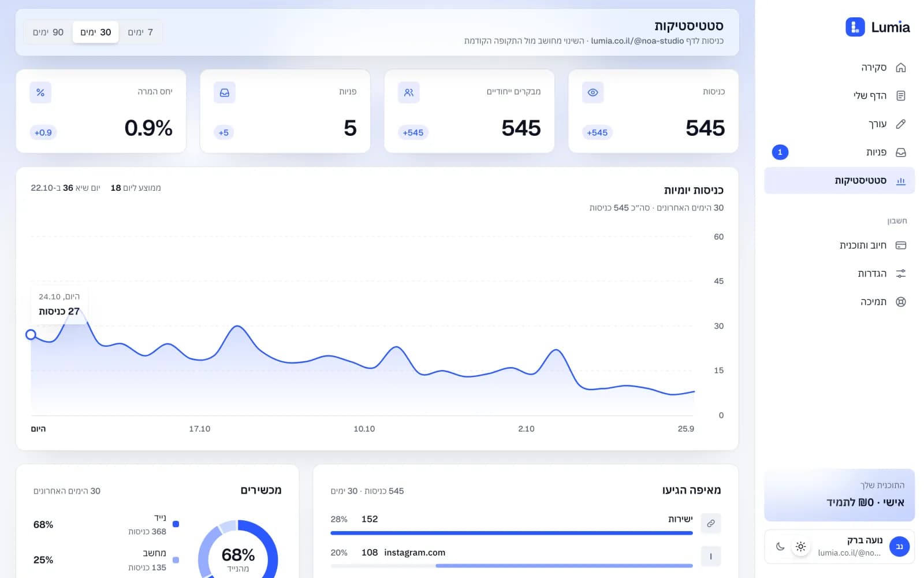This screenshot has height=578, width=924.
Task: Open סקירה home icon in sidebar
Action: (900, 68)
